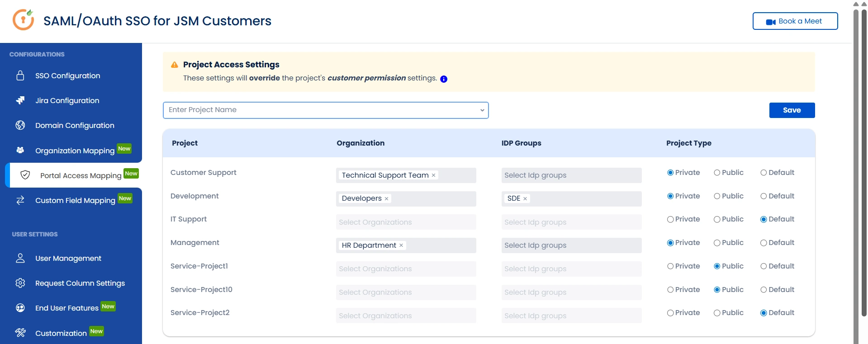Open IT Support IDP groups selector
This screenshot has height=344, width=868.
pos(571,222)
